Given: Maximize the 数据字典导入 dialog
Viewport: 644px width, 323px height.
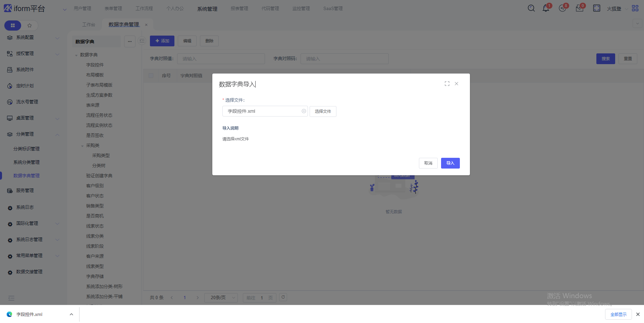Looking at the screenshot, I should (447, 84).
